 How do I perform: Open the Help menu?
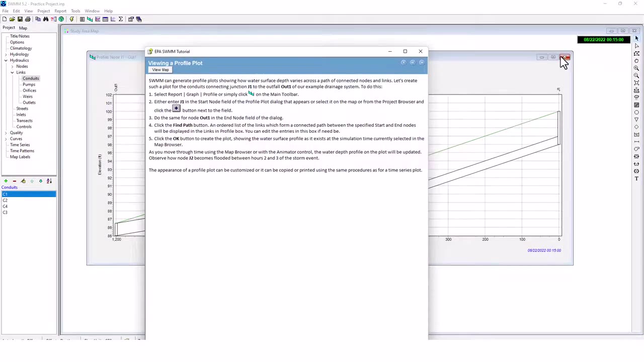click(x=108, y=11)
